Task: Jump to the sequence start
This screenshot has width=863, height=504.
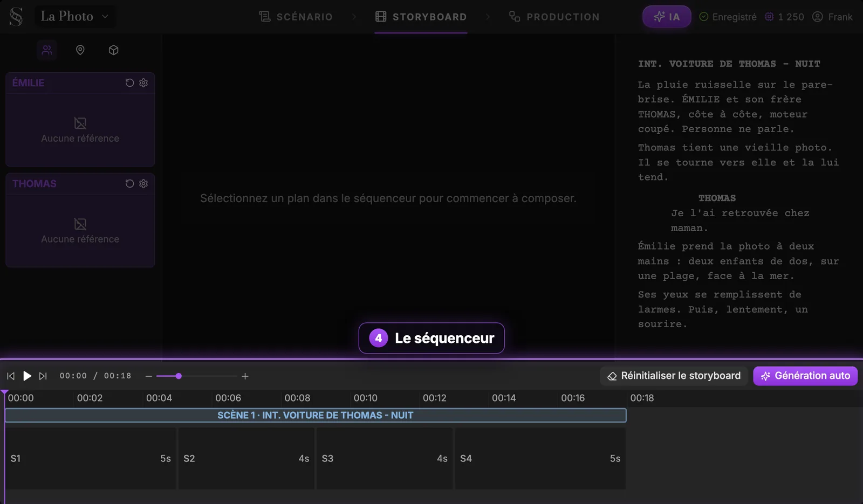Action: [x=11, y=376]
